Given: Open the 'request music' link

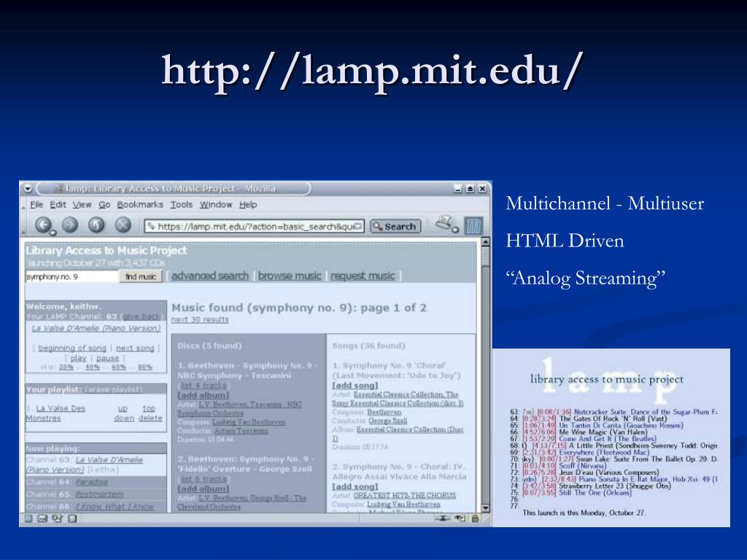Looking at the screenshot, I should (x=363, y=276).
